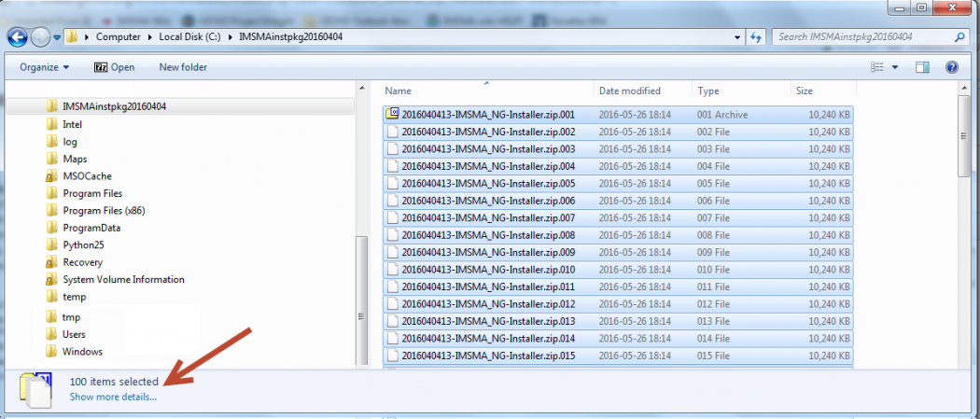Open the Organize dropdown menu
This screenshot has width=980, height=419.
pos(44,67)
